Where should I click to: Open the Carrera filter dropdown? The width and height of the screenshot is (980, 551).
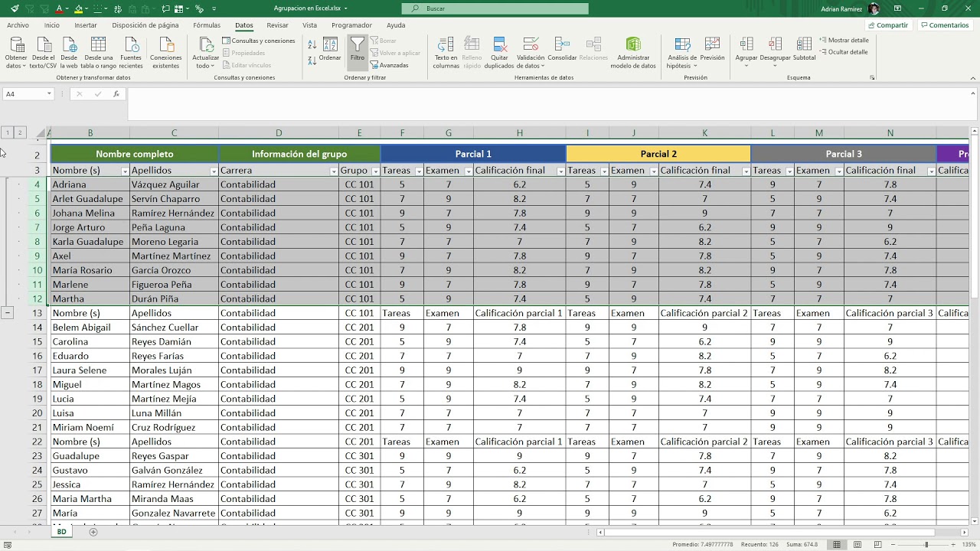(x=334, y=171)
